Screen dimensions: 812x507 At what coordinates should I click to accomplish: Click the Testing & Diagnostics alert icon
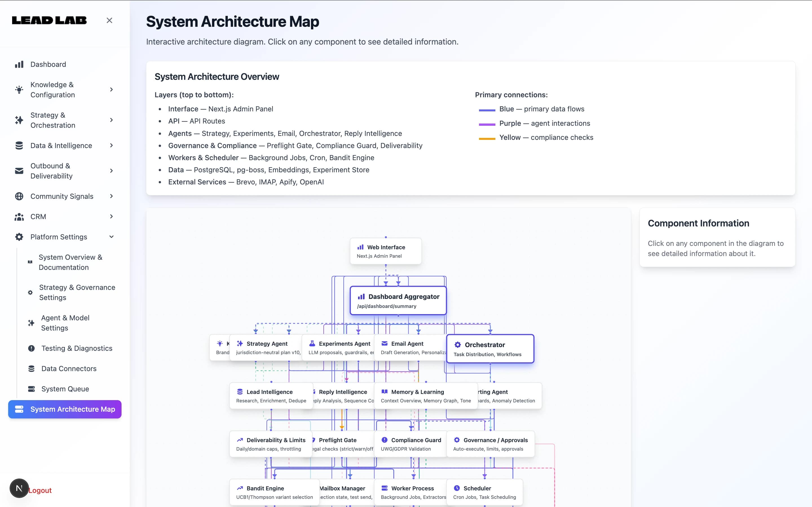tap(31, 349)
